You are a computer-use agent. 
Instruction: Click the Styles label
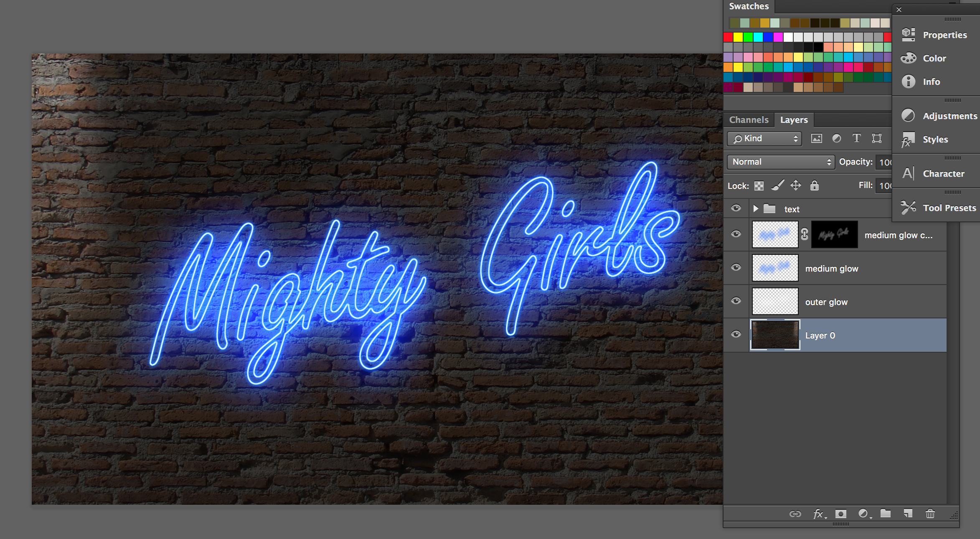click(935, 139)
